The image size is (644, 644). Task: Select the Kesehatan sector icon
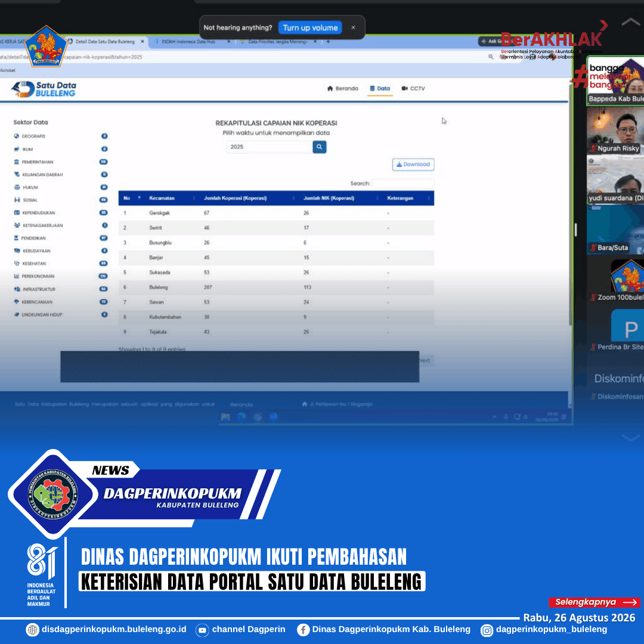(x=17, y=264)
